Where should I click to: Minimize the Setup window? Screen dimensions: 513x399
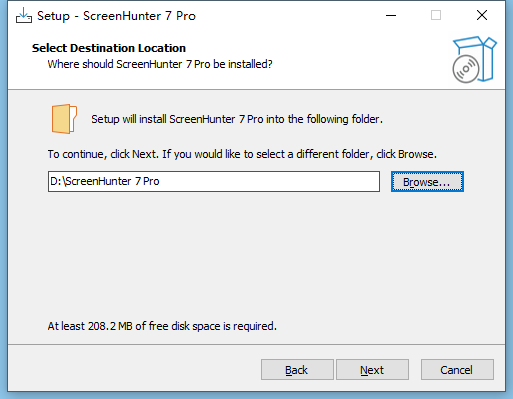(x=391, y=15)
